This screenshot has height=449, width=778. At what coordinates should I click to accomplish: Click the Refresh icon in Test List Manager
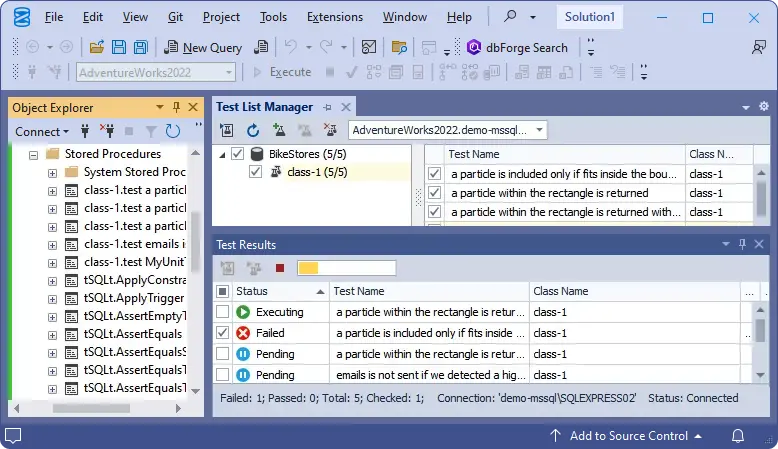click(253, 130)
